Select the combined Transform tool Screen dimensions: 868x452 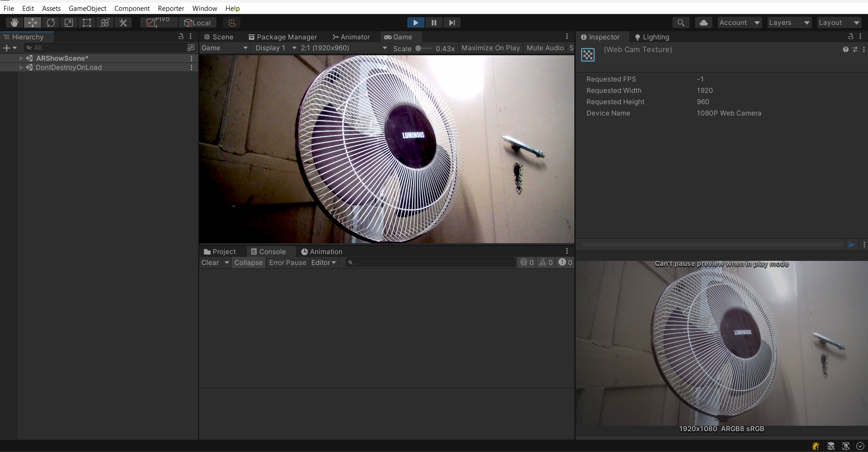[105, 22]
